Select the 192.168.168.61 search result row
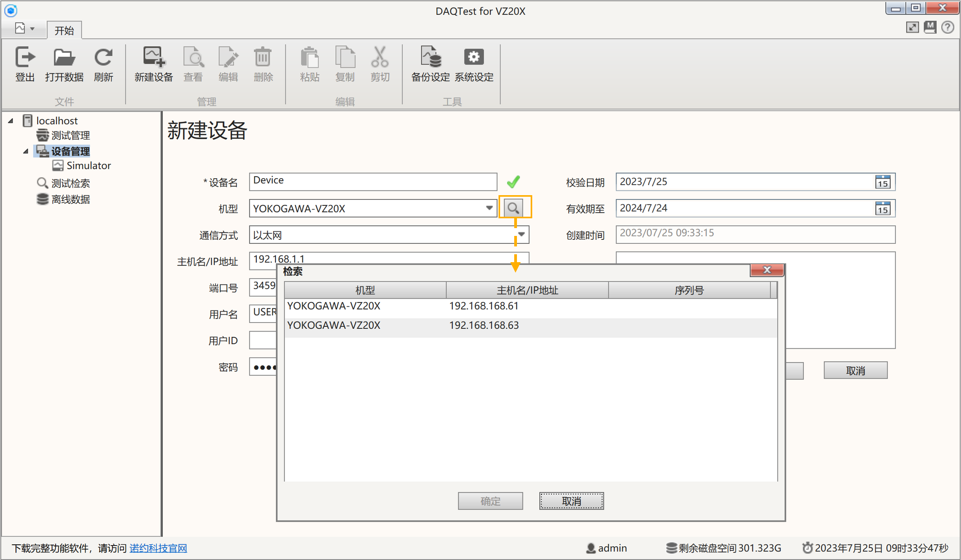This screenshot has height=560, width=961. (x=483, y=306)
